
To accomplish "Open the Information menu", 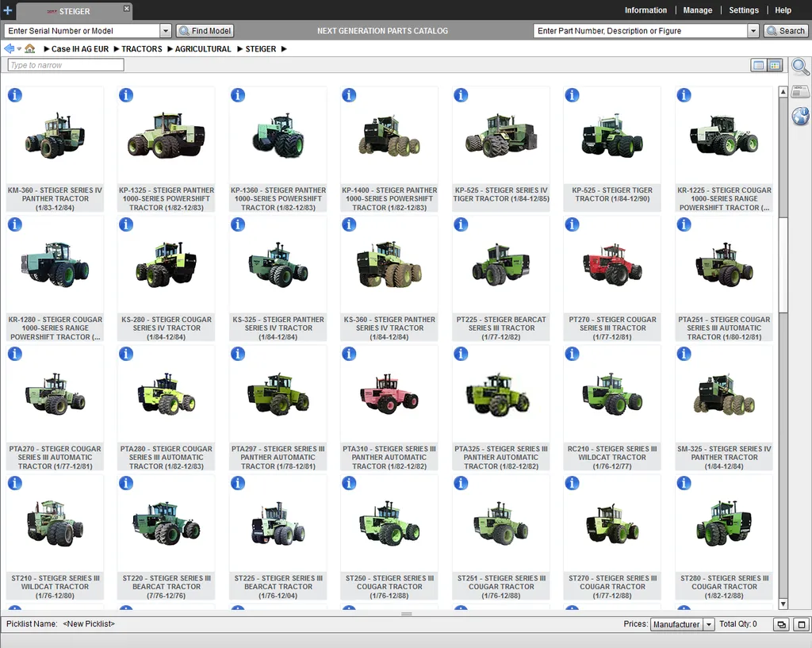I will tap(645, 10).
